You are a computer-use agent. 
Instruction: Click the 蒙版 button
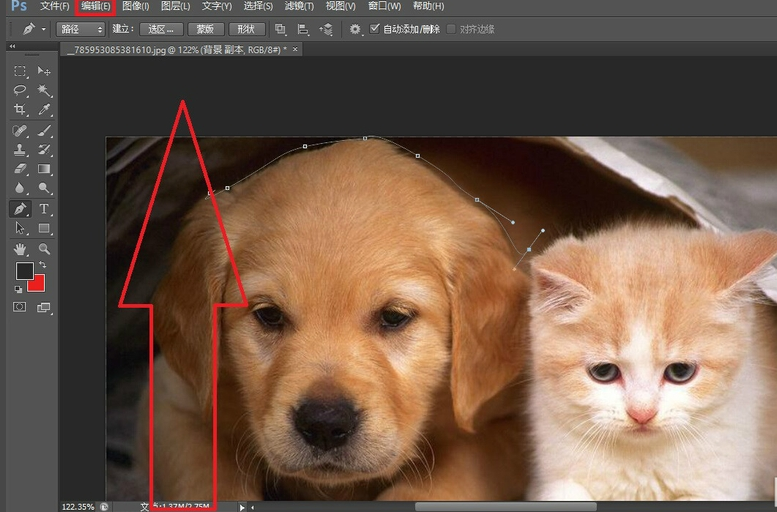[x=205, y=29]
